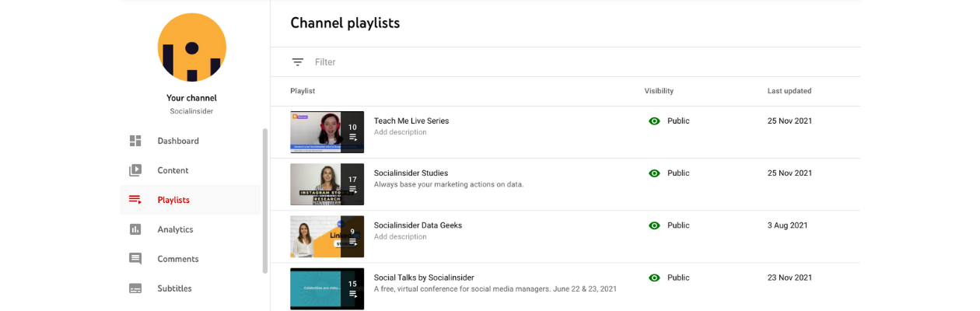The image size is (980, 311).
Task: Open the Social Talks by Socialinsider thumbnail
Action: (327, 288)
